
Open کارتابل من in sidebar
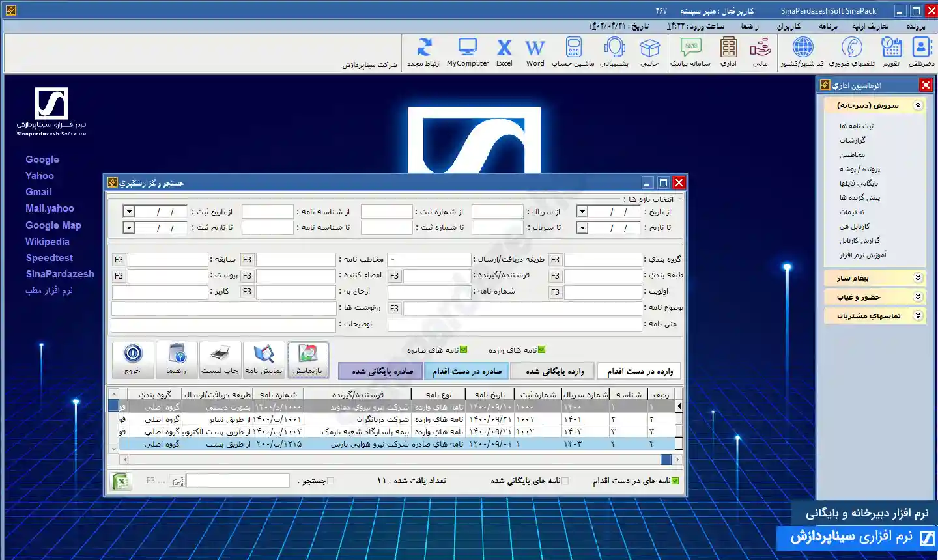[855, 227]
